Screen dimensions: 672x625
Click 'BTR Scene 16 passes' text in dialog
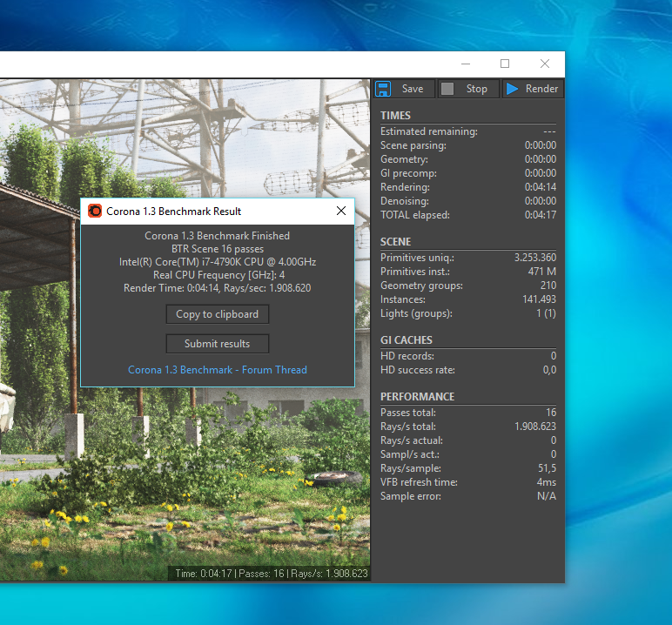click(218, 249)
